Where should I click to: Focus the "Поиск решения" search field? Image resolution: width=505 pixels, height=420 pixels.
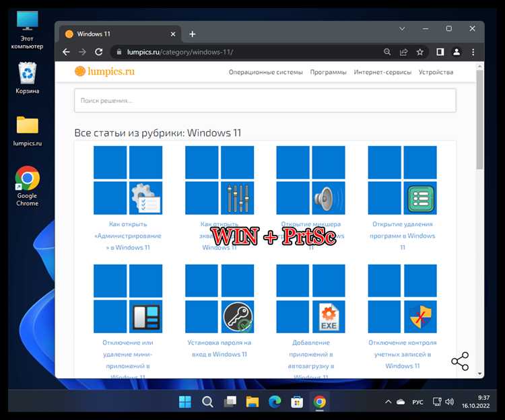[x=265, y=100]
